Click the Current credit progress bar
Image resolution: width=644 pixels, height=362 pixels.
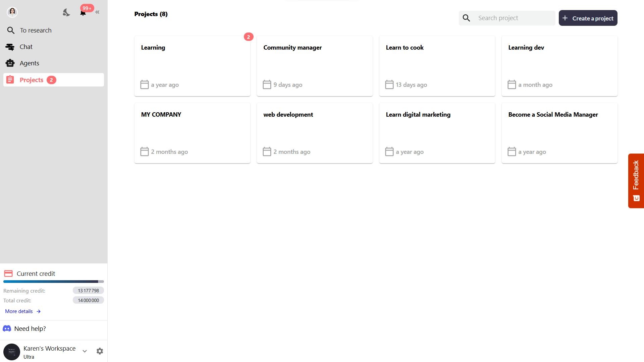(54, 282)
